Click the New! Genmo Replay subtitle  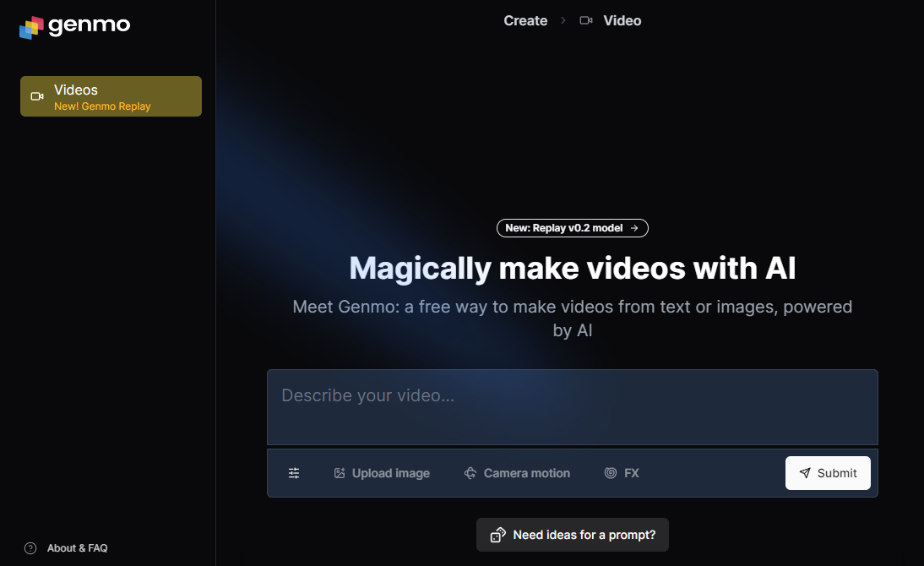tap(102, 106)
